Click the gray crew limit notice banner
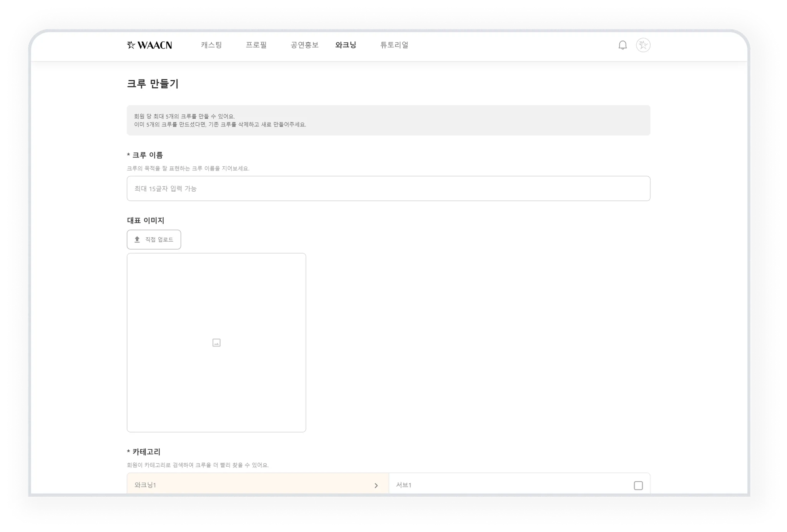This screenshot has width=787, height=532. [x=388, y=120]
